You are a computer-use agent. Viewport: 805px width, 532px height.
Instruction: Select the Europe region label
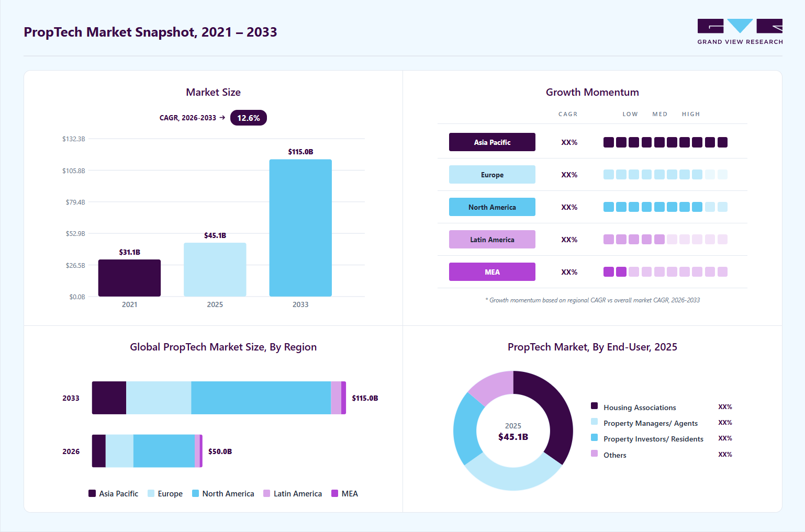pos(492,175)
